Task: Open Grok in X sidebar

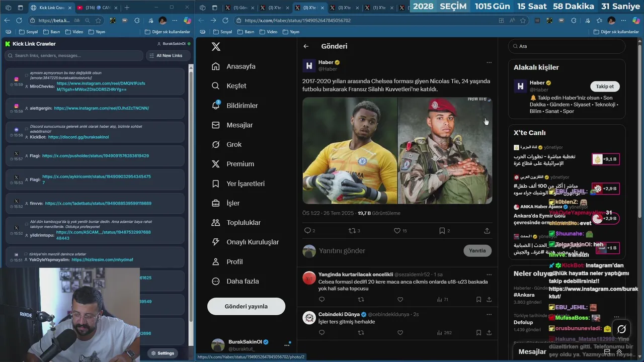Action: coord(234,144)
